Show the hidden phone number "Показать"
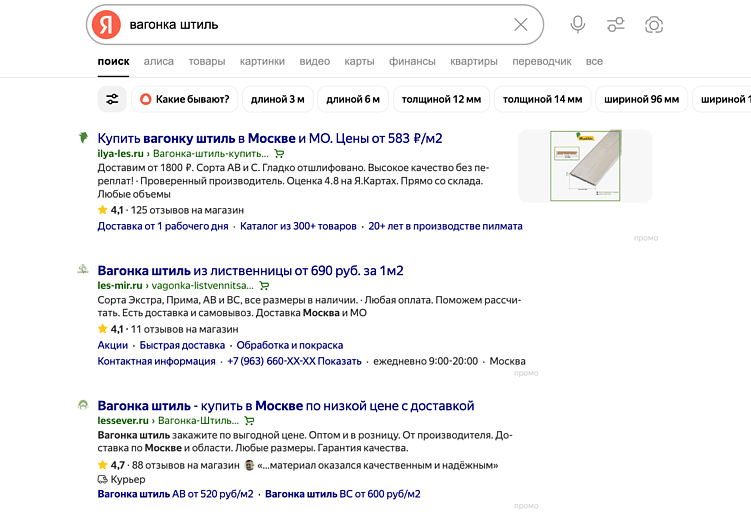The height and width of the screenshot is (523, 751). coord(341,361)
